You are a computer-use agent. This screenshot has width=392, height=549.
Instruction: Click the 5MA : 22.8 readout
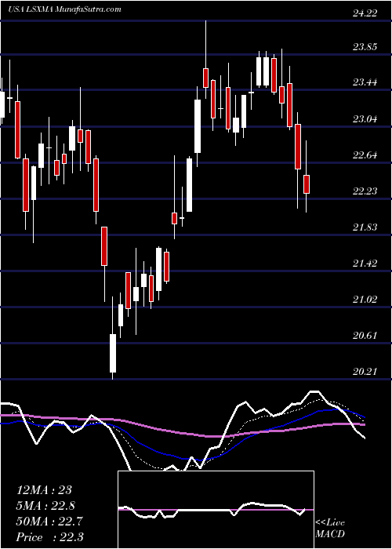click(x=45, y=506)
